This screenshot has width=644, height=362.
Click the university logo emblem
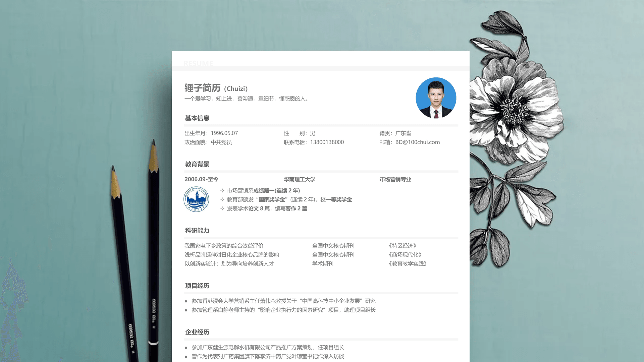(197, 199)
